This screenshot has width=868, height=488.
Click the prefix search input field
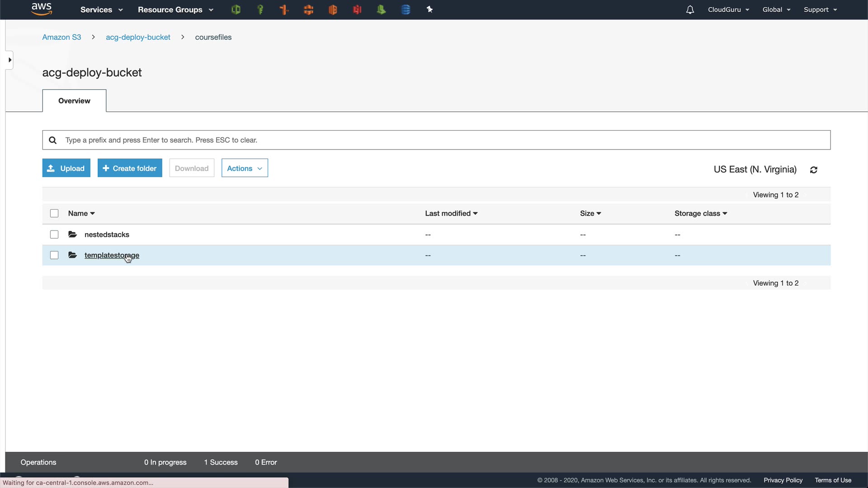436,140
